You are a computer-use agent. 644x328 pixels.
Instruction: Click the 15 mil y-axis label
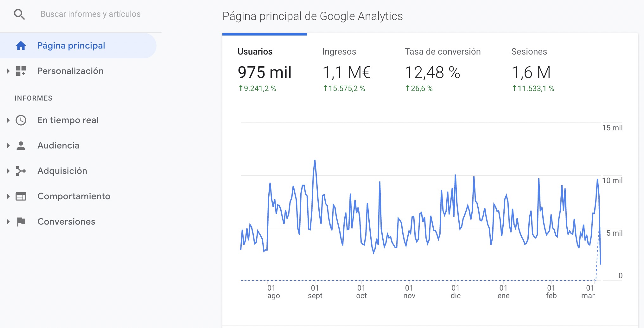(x=612, y=128)
